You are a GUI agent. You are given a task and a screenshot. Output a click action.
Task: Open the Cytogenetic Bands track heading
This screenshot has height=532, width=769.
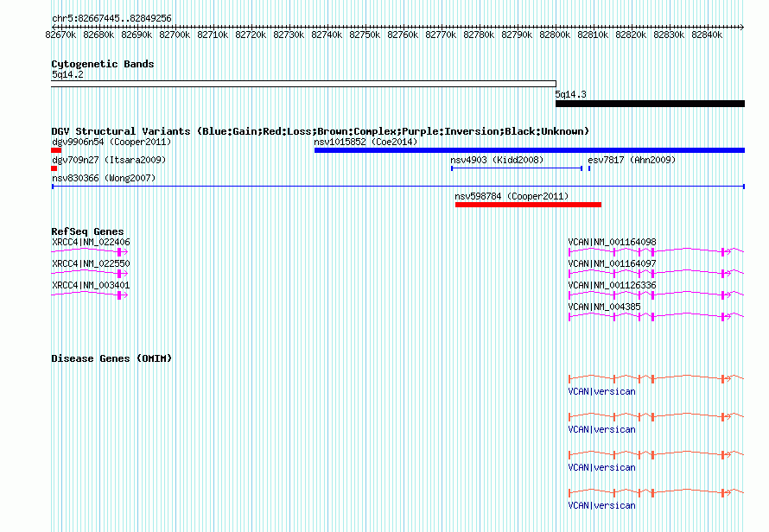tap(103, 64)
